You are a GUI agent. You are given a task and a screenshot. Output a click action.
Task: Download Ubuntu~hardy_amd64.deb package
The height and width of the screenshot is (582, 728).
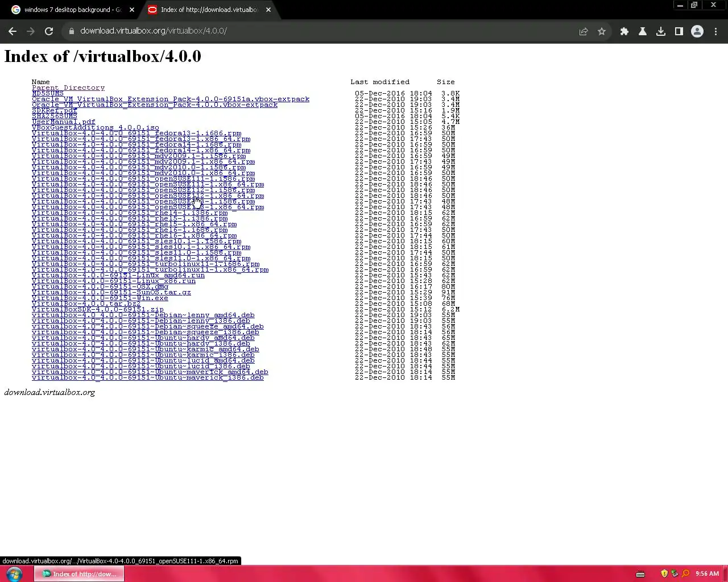pos(143,338)
